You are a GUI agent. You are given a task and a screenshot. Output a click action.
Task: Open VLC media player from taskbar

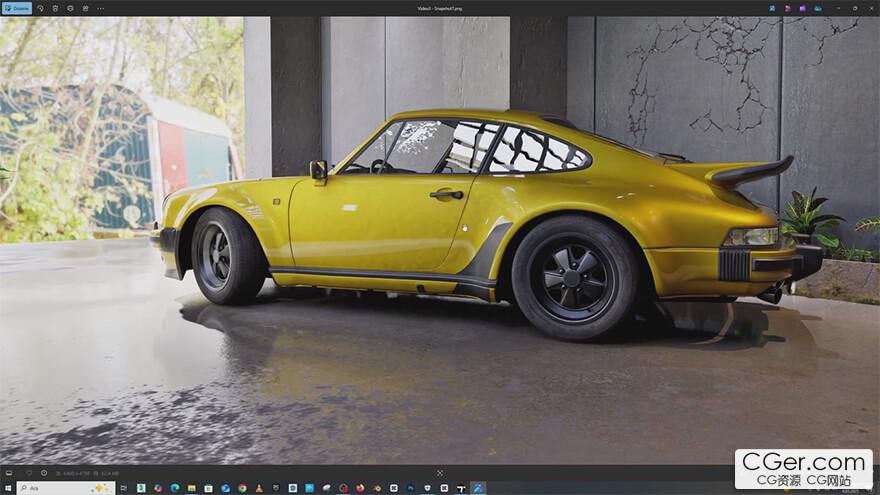point(259,488)
